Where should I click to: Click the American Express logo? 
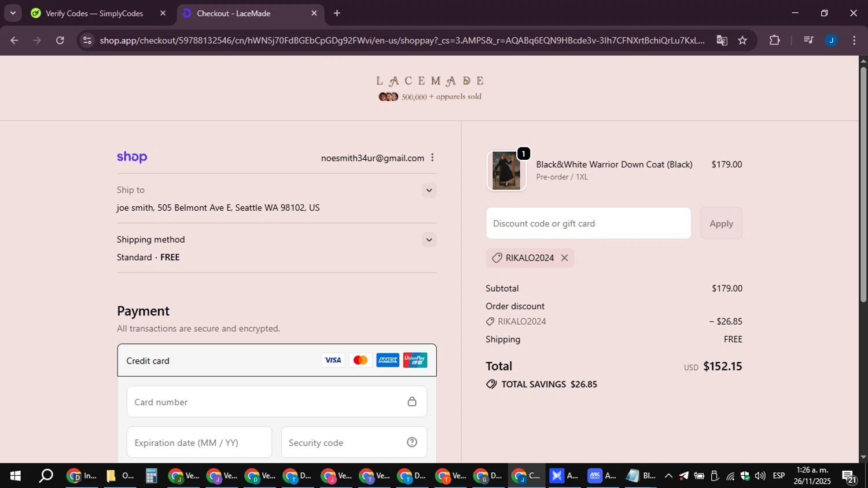tap(388, 360)
